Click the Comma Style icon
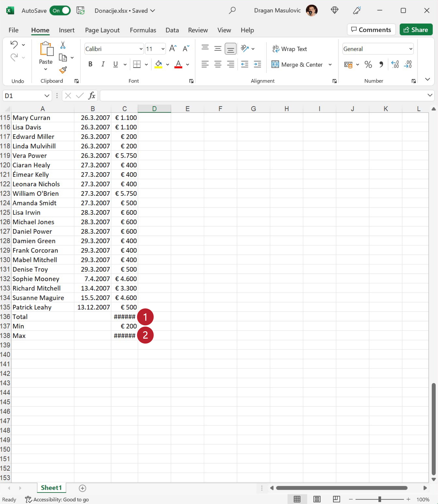 point(381,64)
